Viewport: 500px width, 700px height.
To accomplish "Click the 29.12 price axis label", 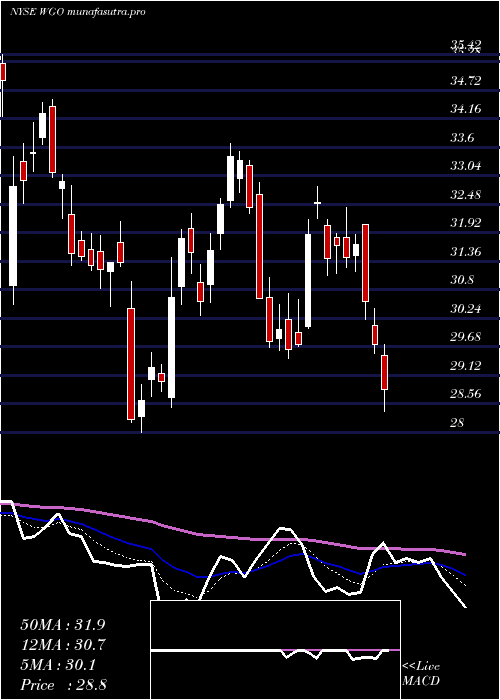I will pos(466,367).
